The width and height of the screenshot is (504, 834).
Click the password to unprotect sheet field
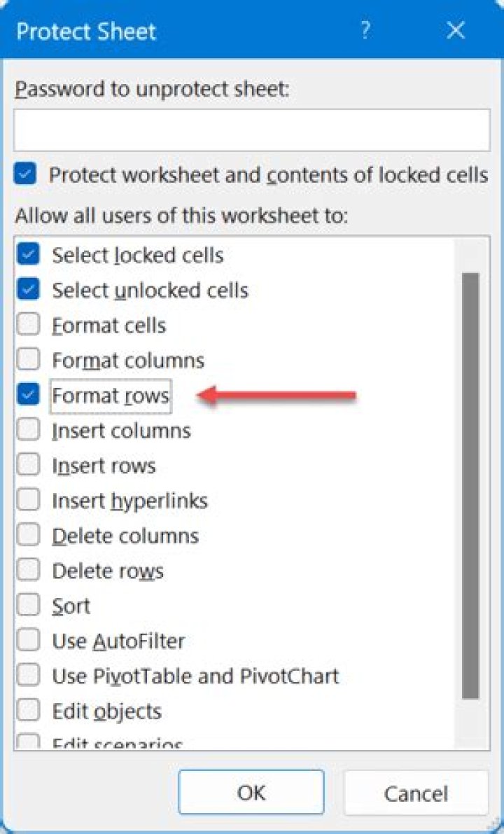click(x=251, y=130)
